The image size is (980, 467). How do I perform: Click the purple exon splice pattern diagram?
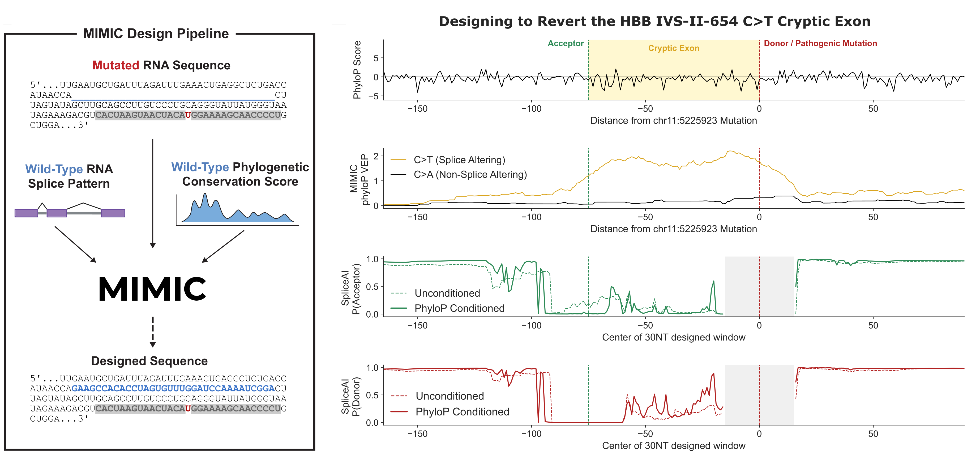point(70,210)
